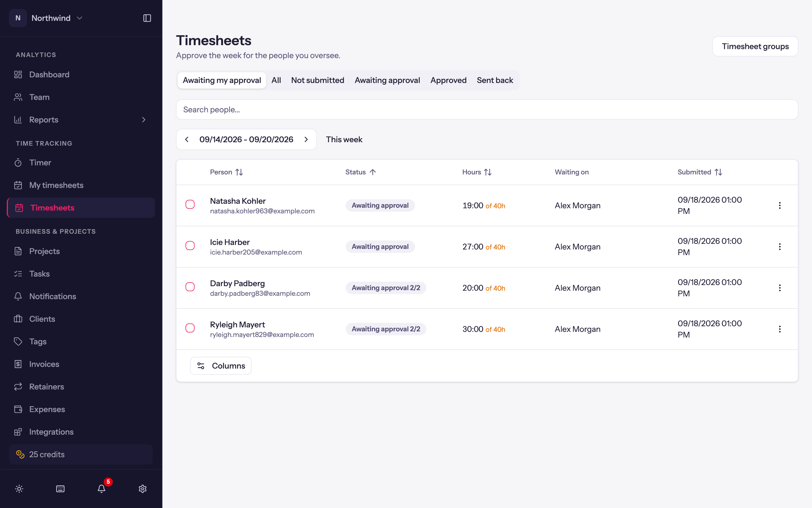Screen dimensions: 812x508
Task: Open Clients section
Action: pos(81,319)
